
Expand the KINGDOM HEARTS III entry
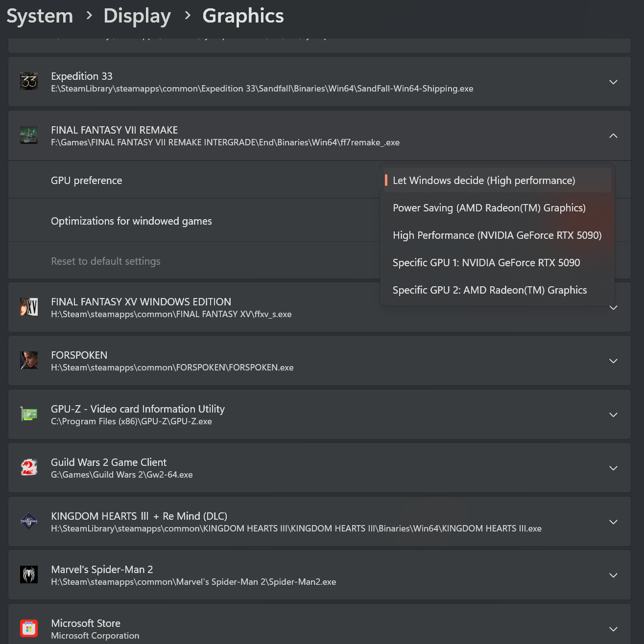click(x=613, y=522)
